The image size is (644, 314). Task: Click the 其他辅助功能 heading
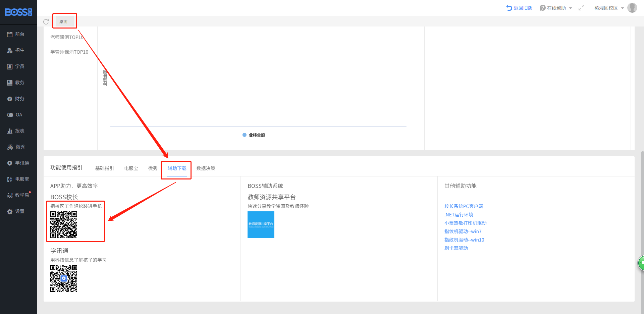[460, 186]
